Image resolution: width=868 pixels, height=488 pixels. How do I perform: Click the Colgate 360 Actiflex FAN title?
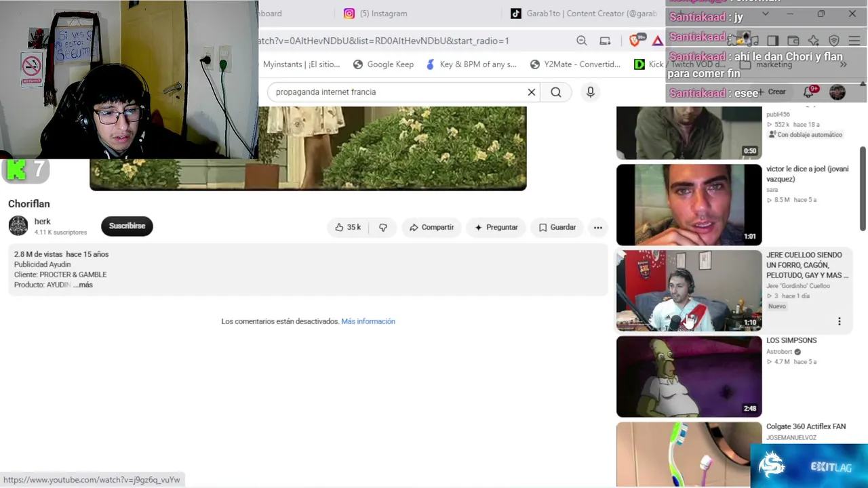806,426
